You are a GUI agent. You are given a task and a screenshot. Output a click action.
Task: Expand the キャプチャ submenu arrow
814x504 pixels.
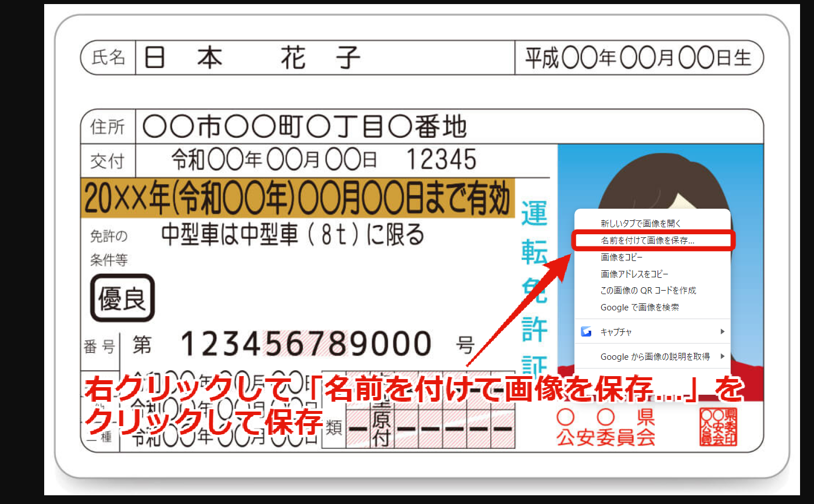pyautogui.click(x=723, y=332)
